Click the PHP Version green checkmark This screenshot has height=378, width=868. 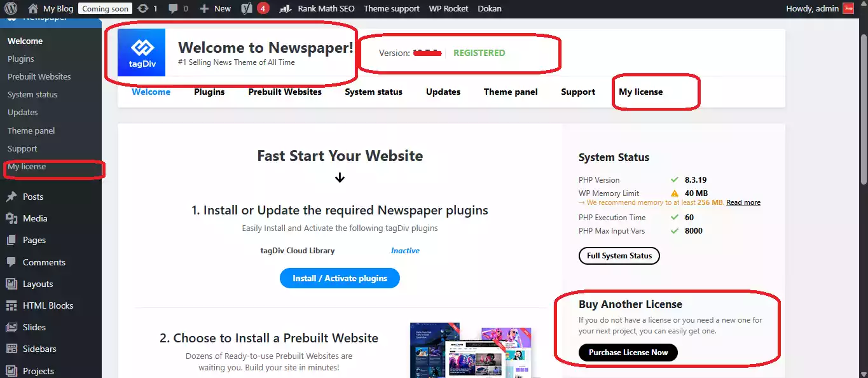coord(675,179)
